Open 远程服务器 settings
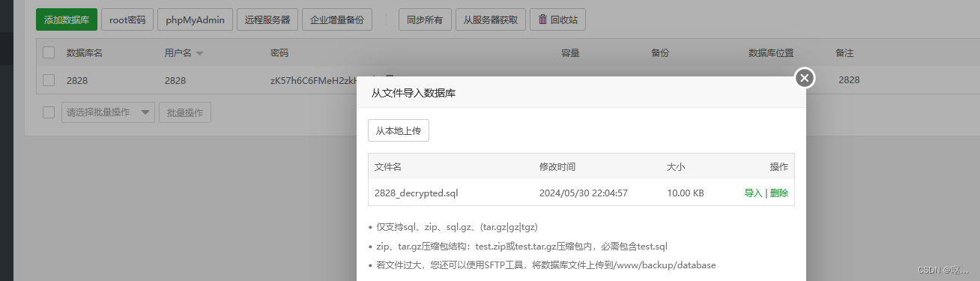This screenshot has width=980, height=281. (x=267, y=19)
